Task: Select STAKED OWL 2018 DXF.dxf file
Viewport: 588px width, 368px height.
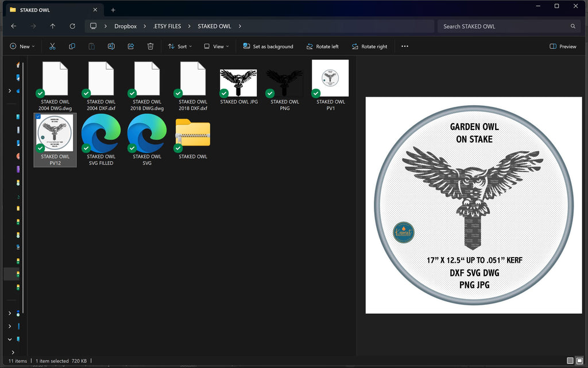Action: coord(193,86)
